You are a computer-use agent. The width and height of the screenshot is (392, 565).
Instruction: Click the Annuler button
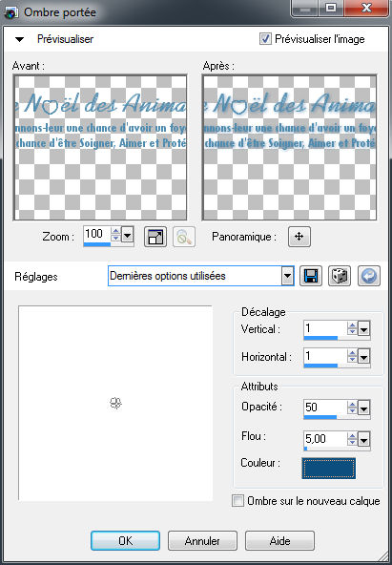(202, 540)
